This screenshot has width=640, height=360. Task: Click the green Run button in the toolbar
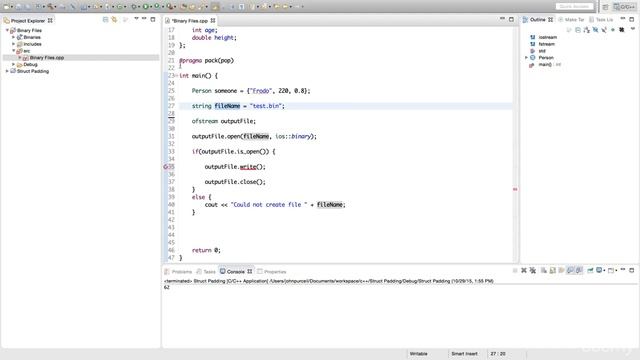coord(145,7)
